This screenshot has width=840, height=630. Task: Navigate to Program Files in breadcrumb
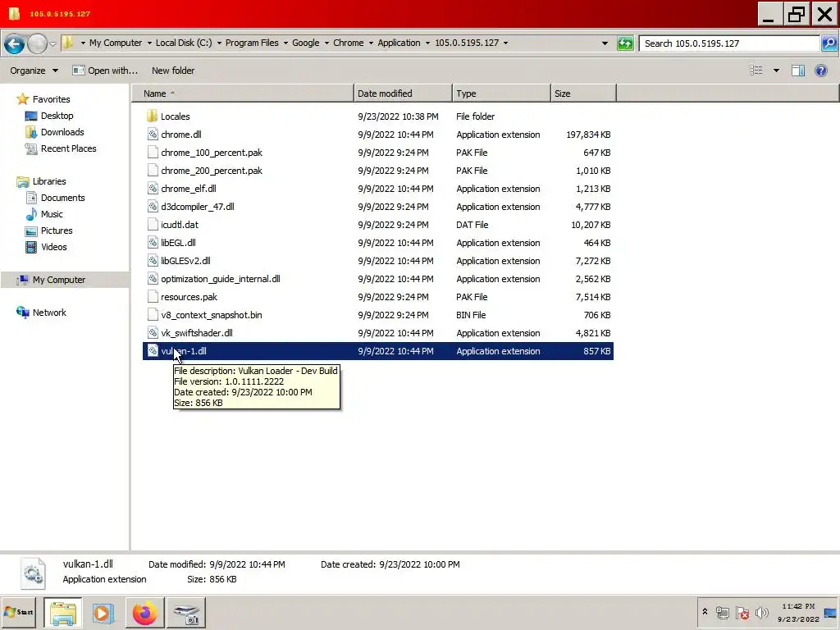[x=252, y=43]
